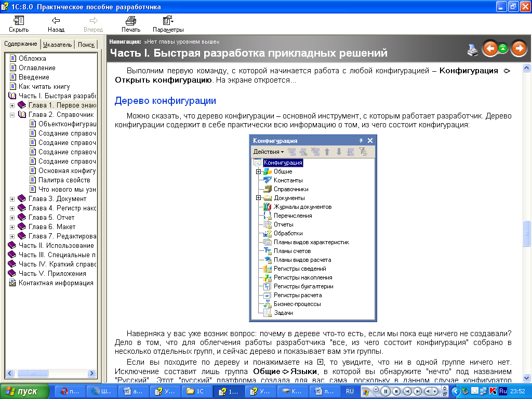Click the printer icon in the page header
The image size is (532, 399).
(472, 49)
